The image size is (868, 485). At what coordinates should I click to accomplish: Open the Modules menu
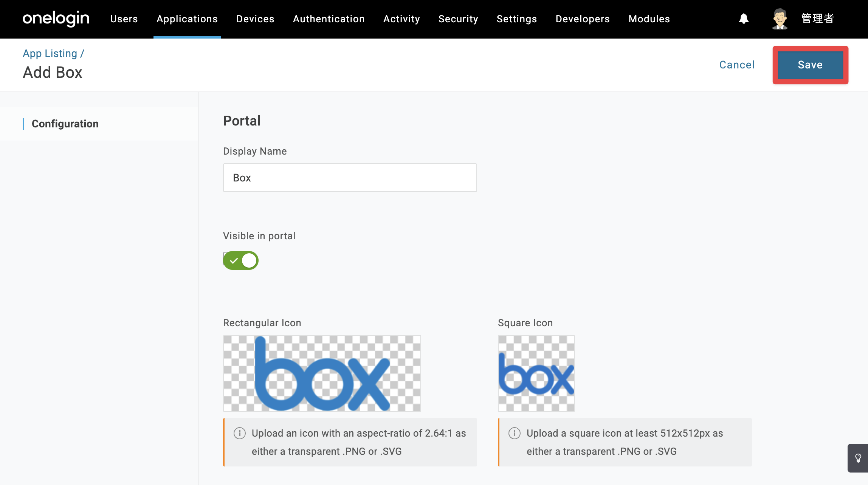pos(649,19)
